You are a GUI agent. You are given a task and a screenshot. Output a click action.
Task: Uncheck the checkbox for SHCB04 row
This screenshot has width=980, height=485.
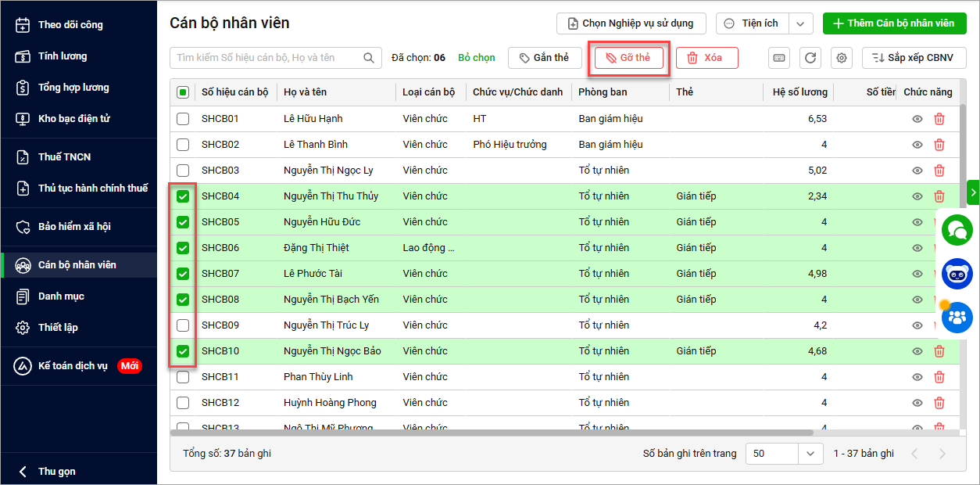click(x=183, y=196)
